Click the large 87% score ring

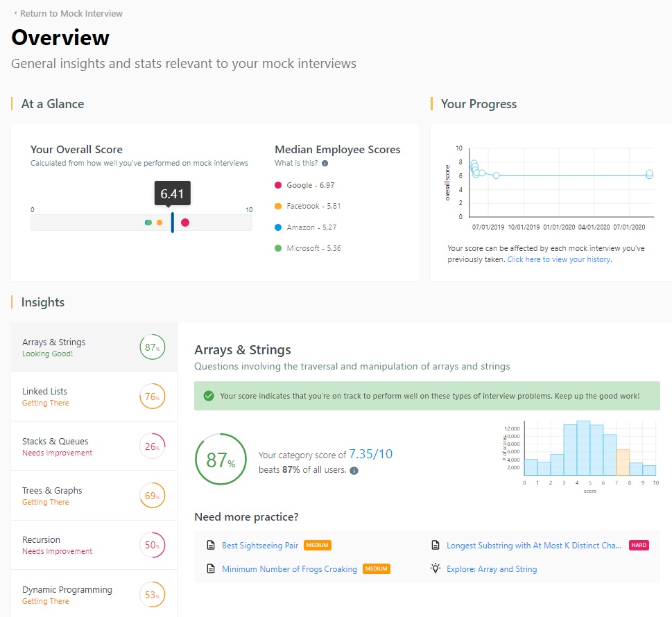pyautogui.click(x=221, y=460)
